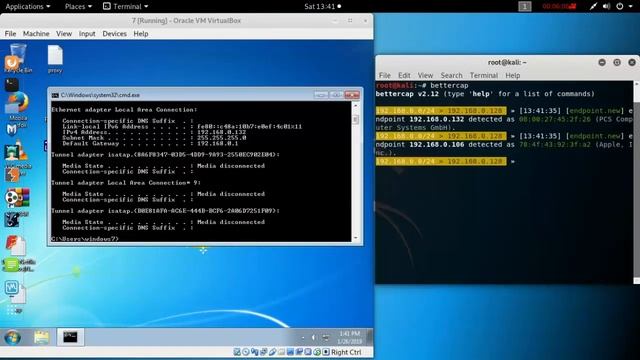Open Help menu in root@kali terminal
The height and width of the screenshot is (360, 640).
click(x=513, y=75)
